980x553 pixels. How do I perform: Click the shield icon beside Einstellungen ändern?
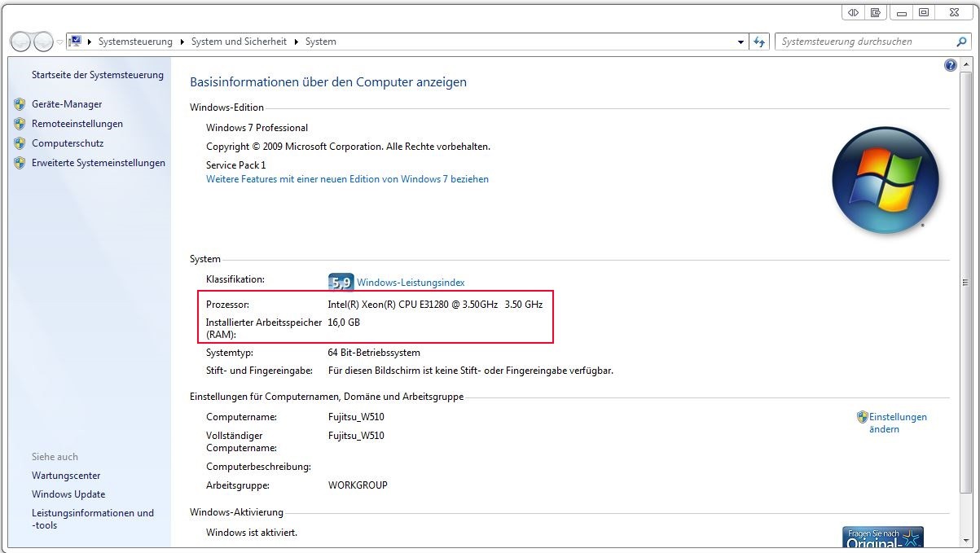[863, 417]
